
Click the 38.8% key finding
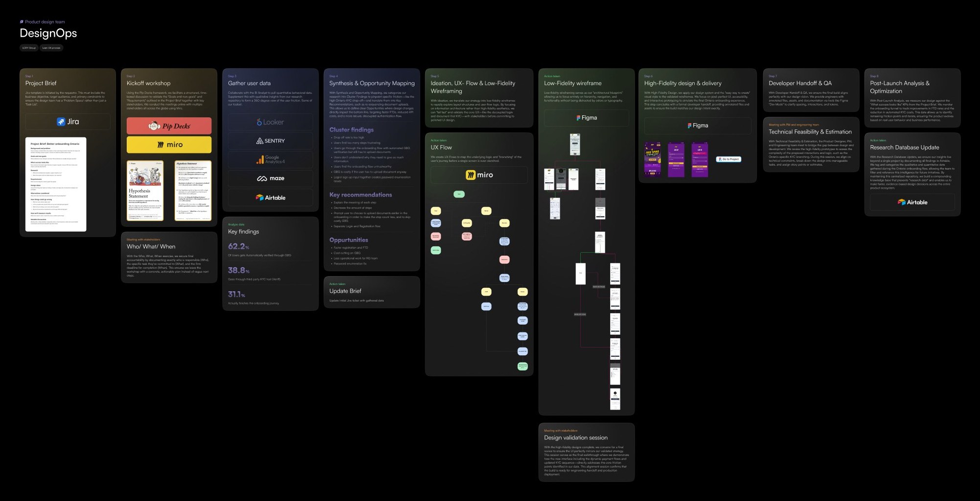coord(238,270)
